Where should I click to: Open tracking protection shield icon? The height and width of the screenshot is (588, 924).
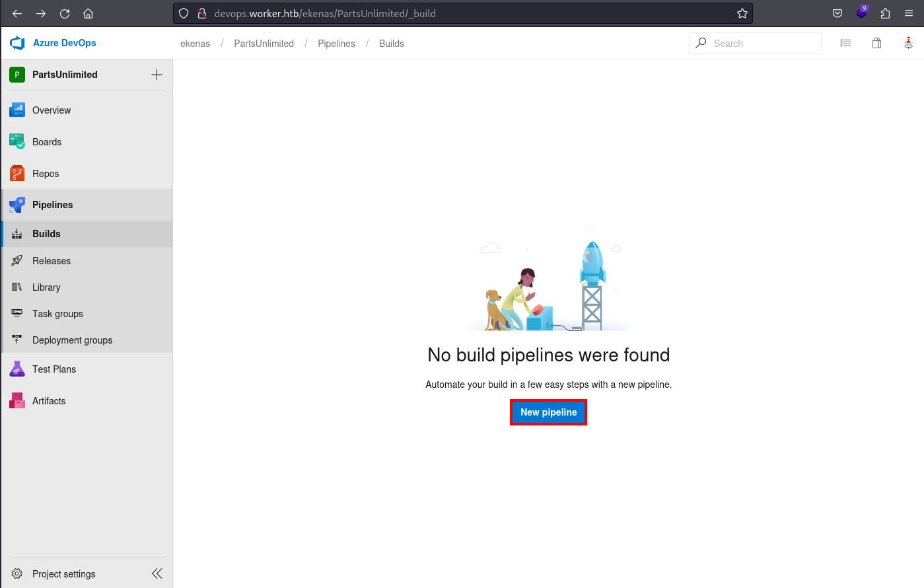[x=184, y=13]
